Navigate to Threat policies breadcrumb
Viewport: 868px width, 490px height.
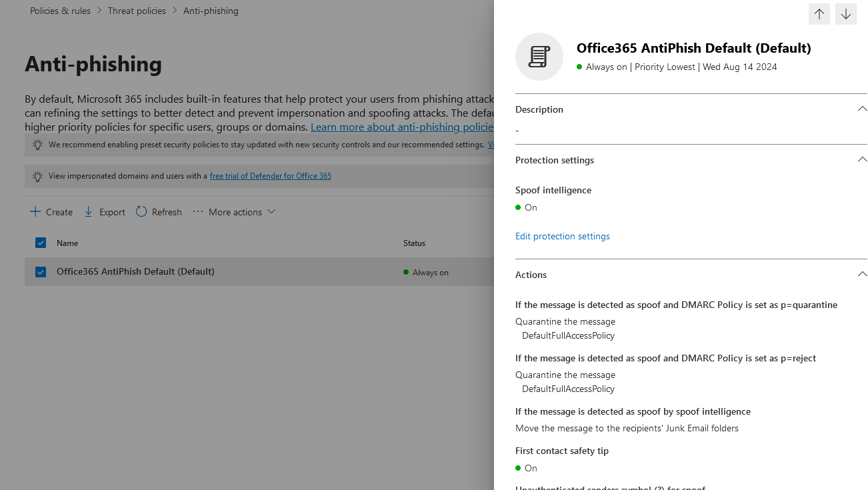tap(137, 11)
